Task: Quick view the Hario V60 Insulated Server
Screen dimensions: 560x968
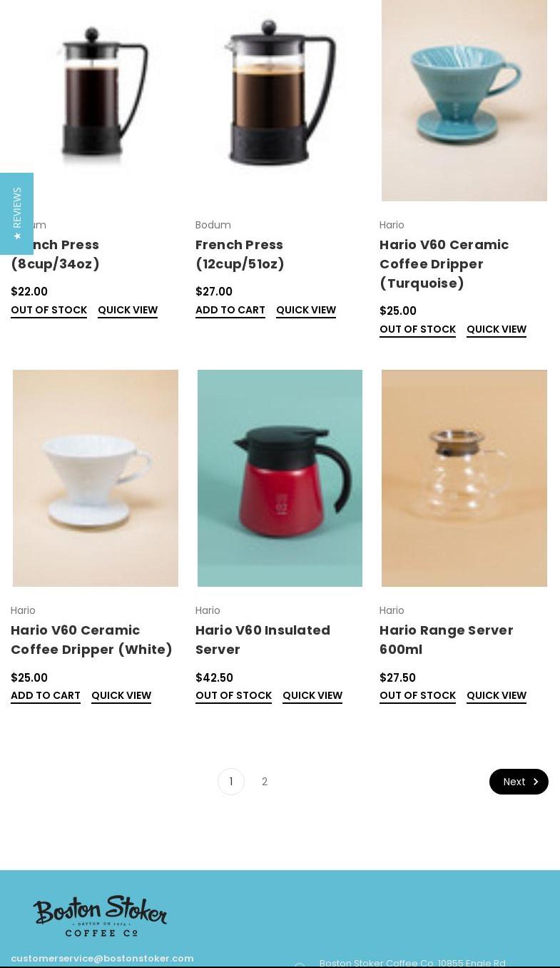Action: pos(312,695)
